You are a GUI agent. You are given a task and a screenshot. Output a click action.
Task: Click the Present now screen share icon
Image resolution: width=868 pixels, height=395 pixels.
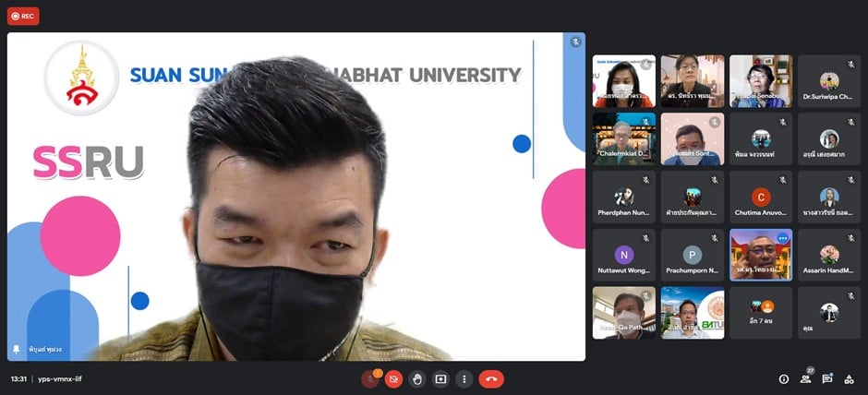(440, 378)
